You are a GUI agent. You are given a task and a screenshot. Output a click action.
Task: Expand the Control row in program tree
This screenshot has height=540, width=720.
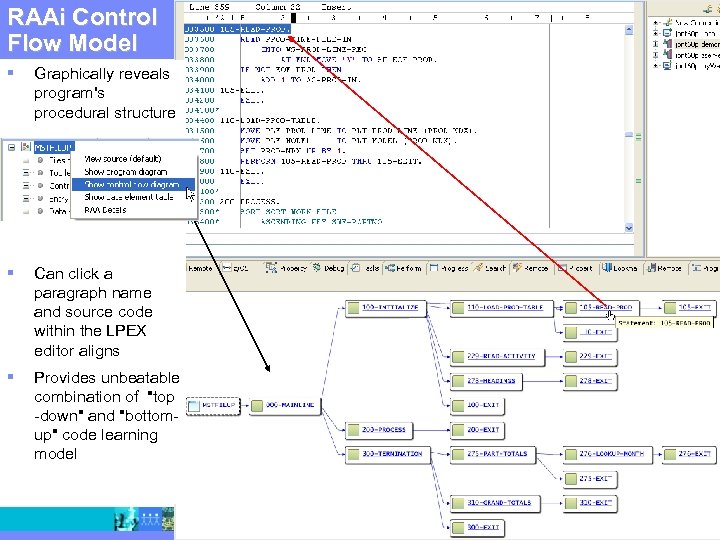26,186
